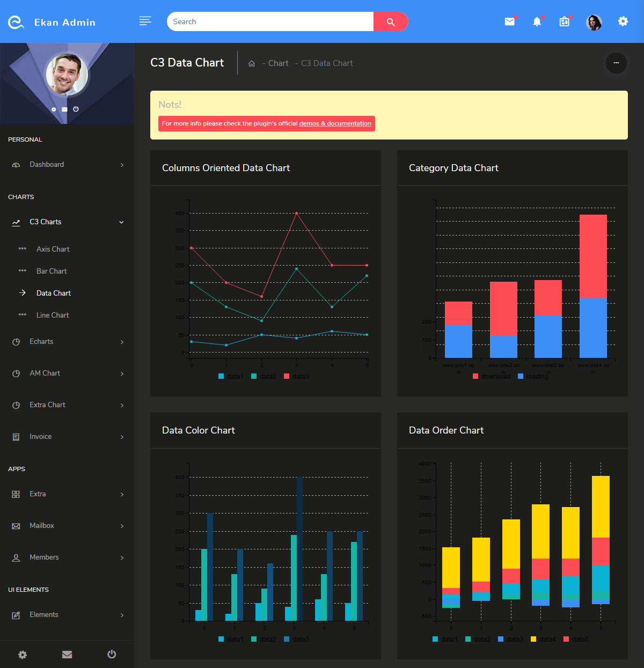
Task: Click the gear icon at sidebar bottom
Action: click(x=22, y=655)
